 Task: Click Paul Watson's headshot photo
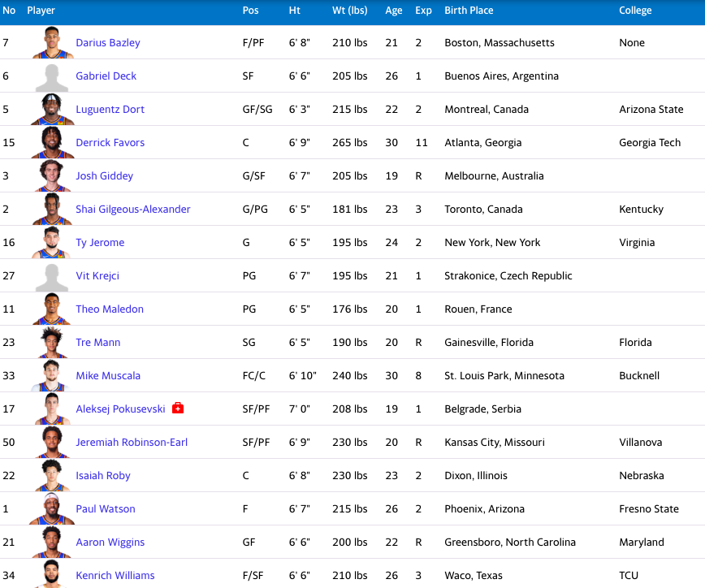point(52,508)
